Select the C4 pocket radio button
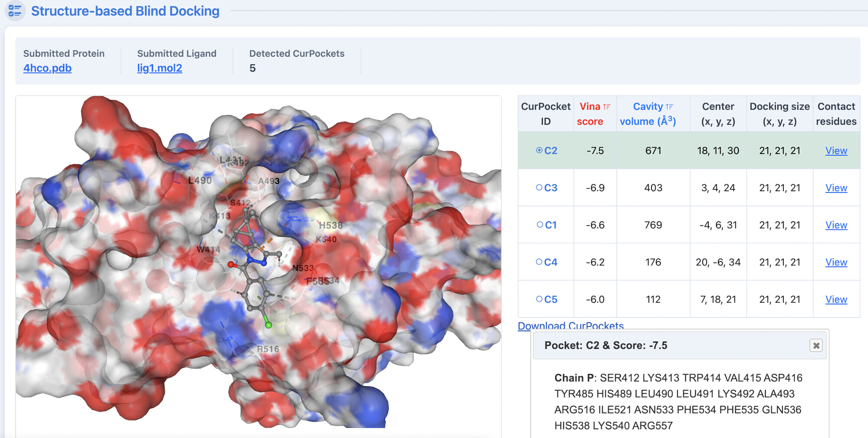The width and height of the screenshot is (868, 438). pyautogui.click(x=539, y=262)
